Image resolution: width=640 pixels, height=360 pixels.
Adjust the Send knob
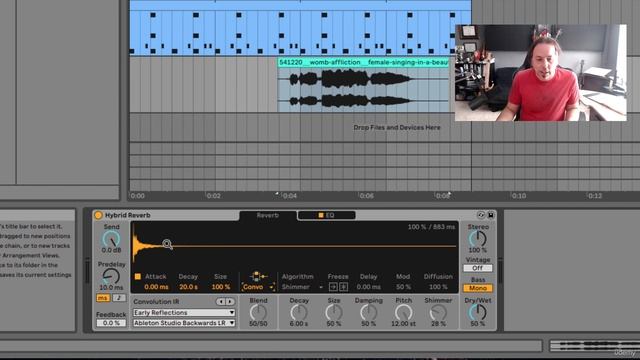coord(111,239)
